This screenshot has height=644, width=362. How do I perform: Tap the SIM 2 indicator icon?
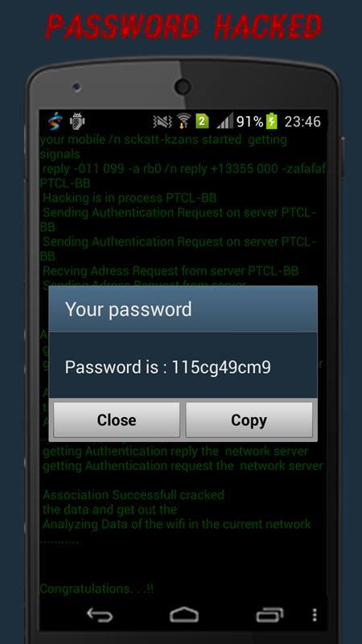coord(202,122)
